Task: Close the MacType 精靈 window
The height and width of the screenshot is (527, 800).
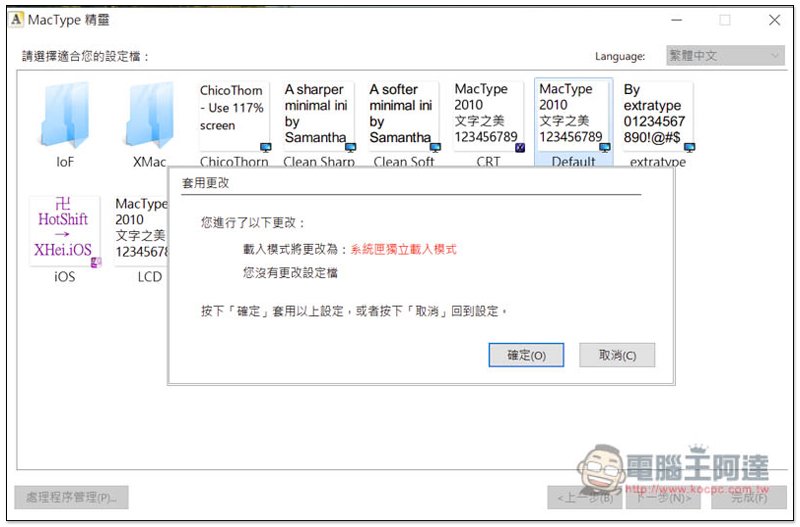Action: (x=774, y=20)
